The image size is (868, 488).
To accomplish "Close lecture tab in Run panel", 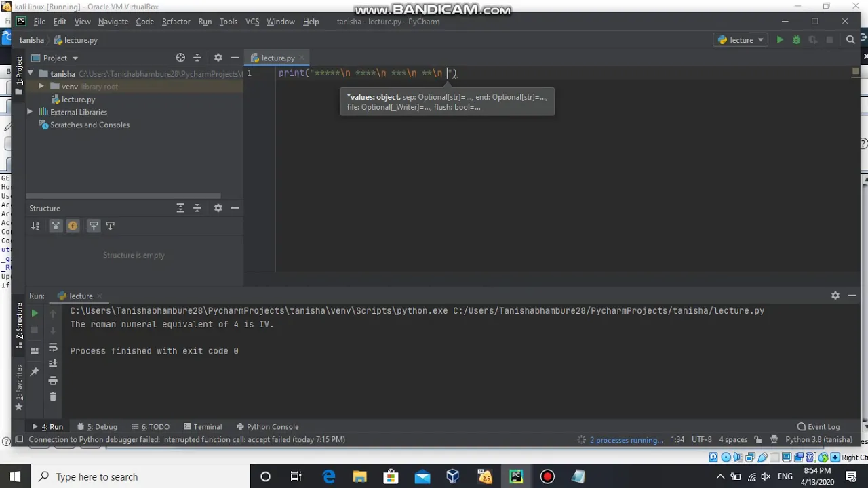I will point(100,296).
